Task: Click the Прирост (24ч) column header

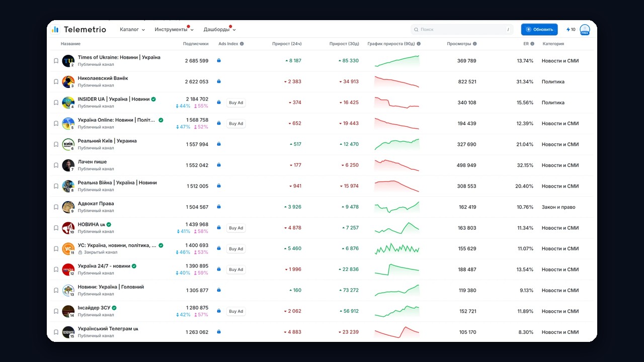Action: point(287,44)
